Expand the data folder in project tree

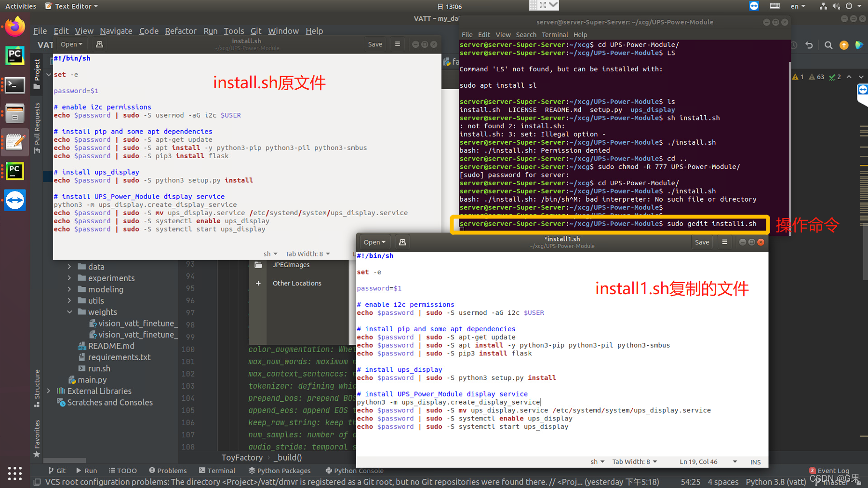tap(69, 267)
